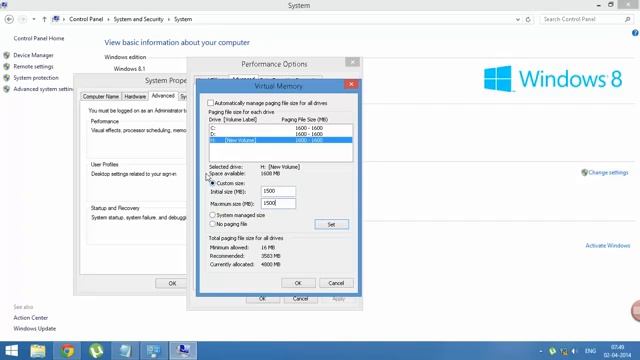
Task: Open uTorrent from taskbar
Action: (x=96, y=351)
